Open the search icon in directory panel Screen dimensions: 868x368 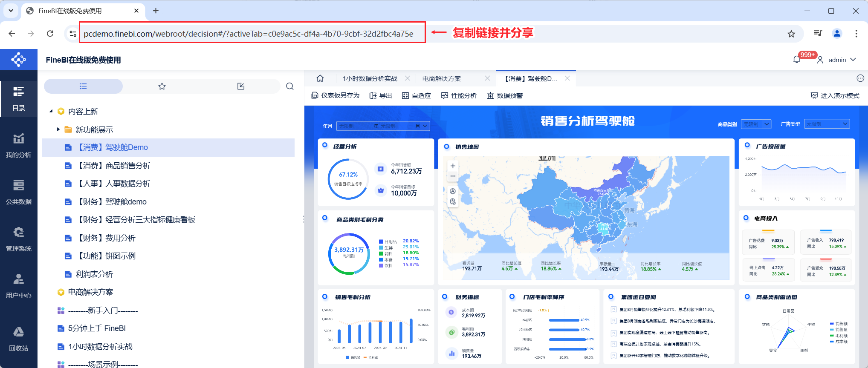point(290,86)
